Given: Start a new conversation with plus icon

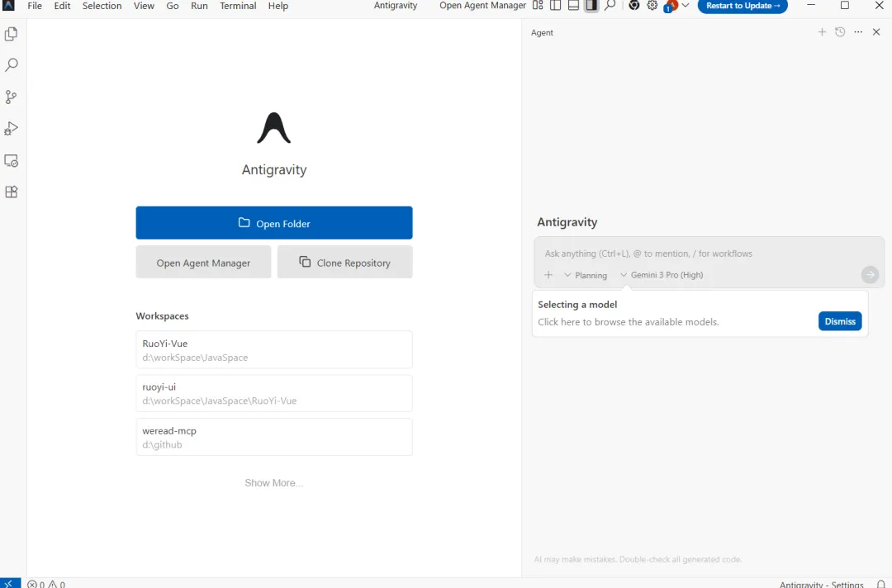Looking at the screenshot, I should point(822,32).
